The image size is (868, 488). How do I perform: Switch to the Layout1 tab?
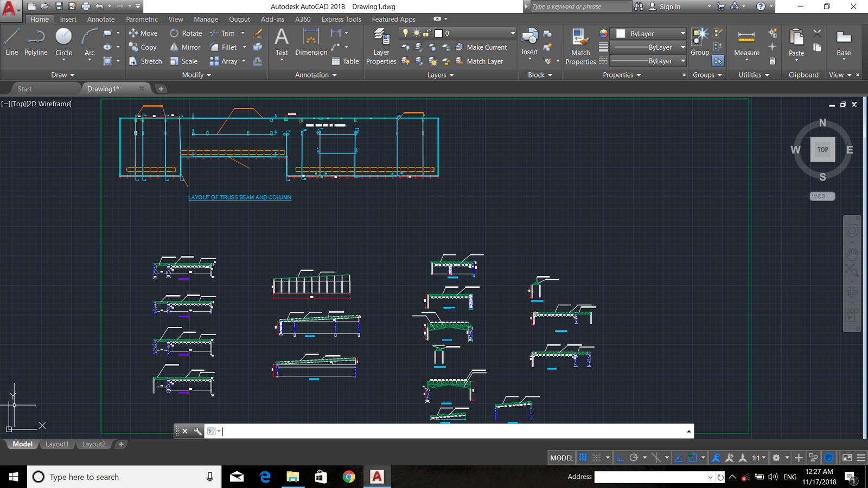coord(57,444)
